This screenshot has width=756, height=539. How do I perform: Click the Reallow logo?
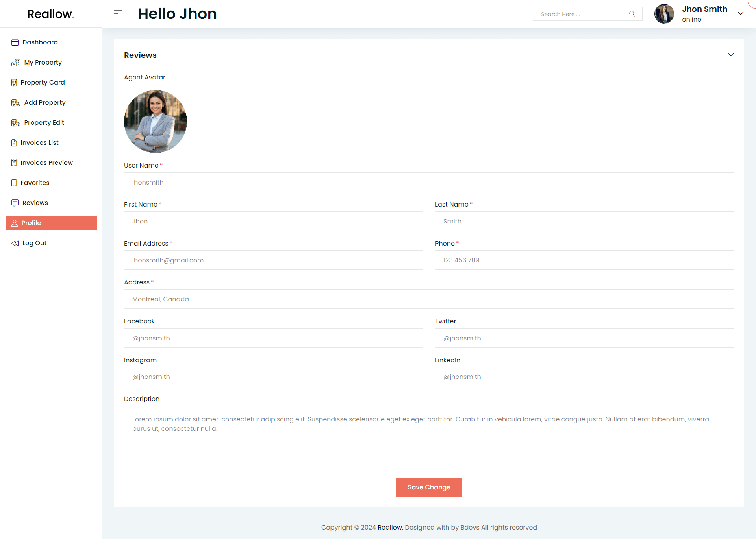click(51, 14)
